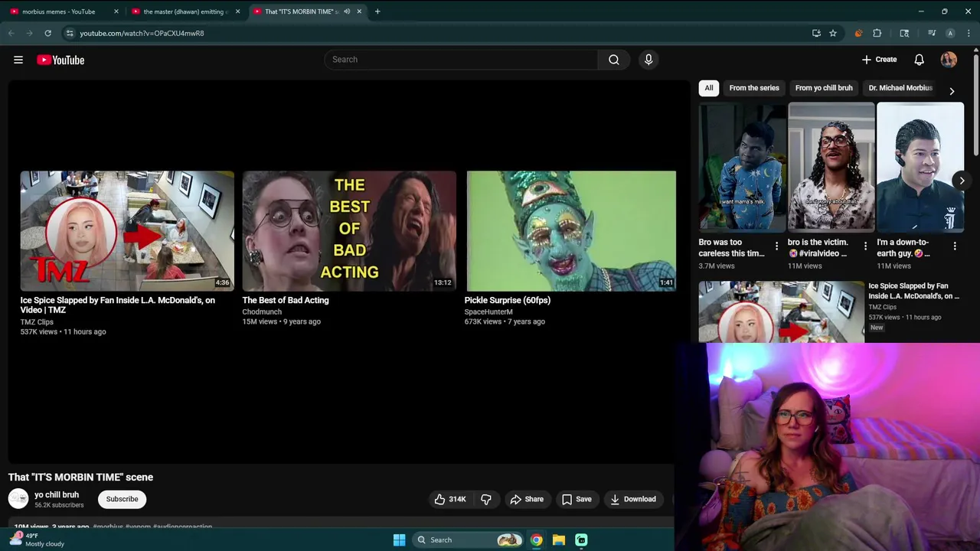Open the yo chill bruh channel name link
The width and height of the screenshot is (980, 551).
pyautogui.click(x=57, y=494)
